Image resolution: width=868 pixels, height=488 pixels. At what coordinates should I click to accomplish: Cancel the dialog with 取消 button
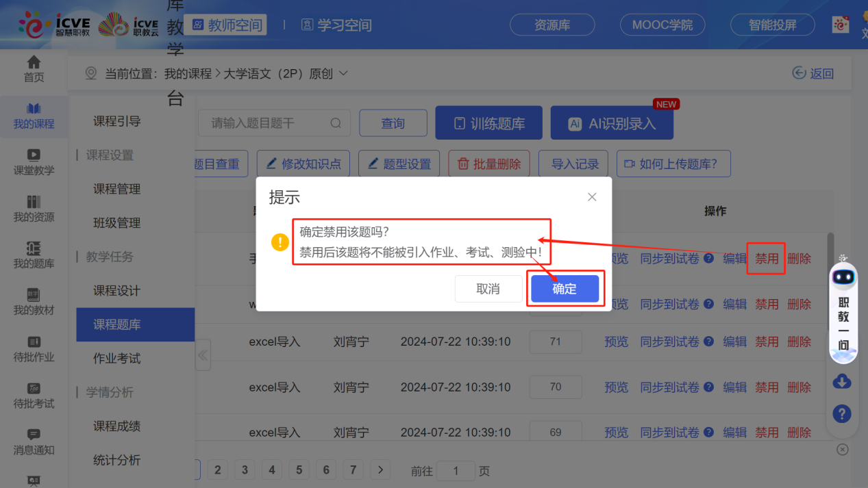pyautogui.click(x=488, y=288)
